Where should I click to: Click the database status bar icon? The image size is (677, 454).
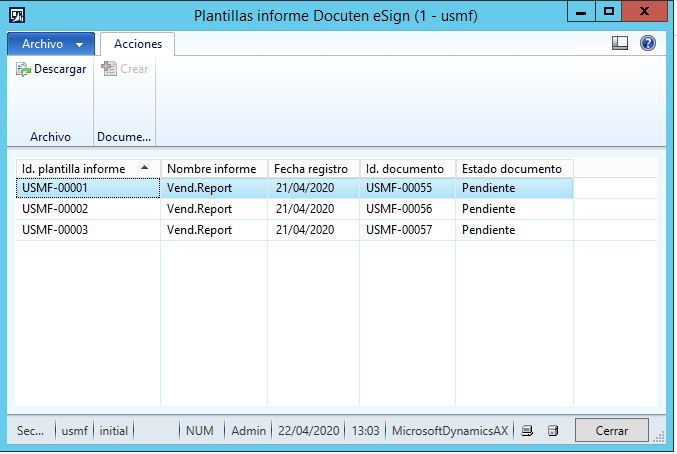click(x=553, y=431)
